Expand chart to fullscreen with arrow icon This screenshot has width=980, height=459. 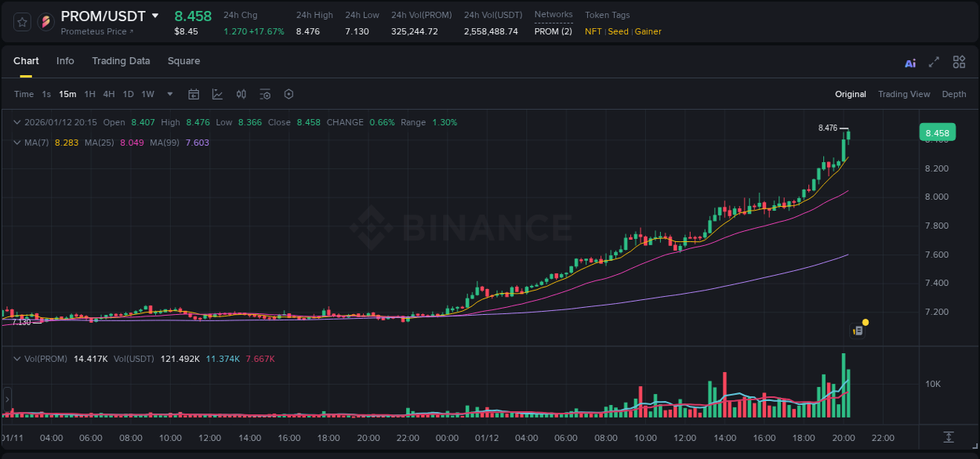(933, 62)
